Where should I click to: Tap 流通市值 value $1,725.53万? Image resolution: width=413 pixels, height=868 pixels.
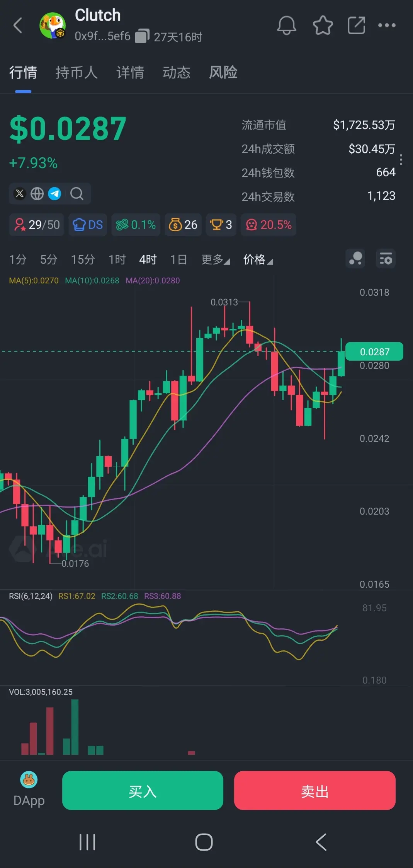[364, 125]
